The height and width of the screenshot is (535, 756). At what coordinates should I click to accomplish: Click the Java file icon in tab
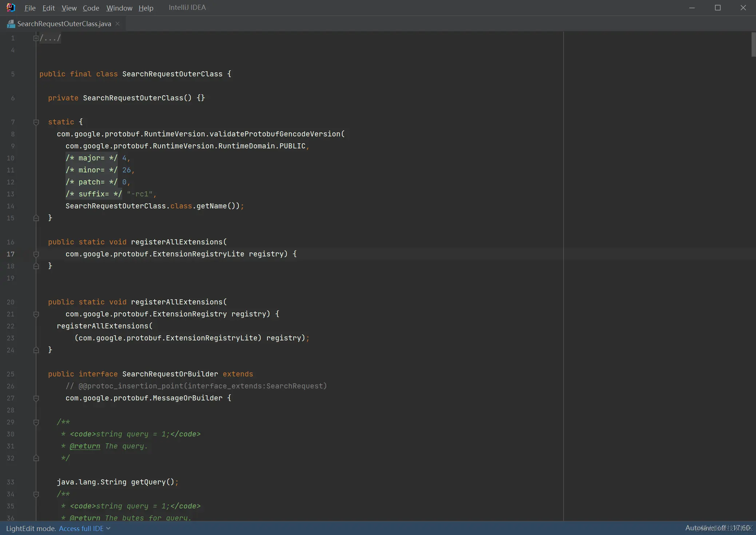tap(11, 24)
